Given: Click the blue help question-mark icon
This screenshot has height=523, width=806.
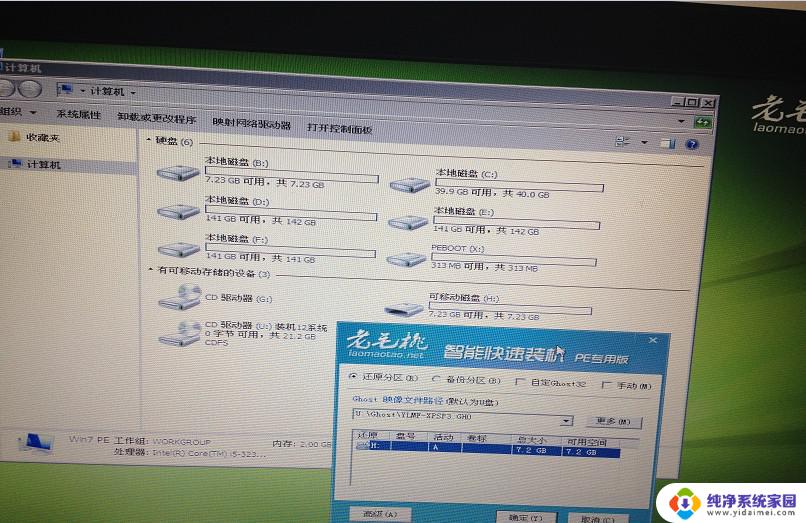Looking at the screenshot, I should click(692, 145).
